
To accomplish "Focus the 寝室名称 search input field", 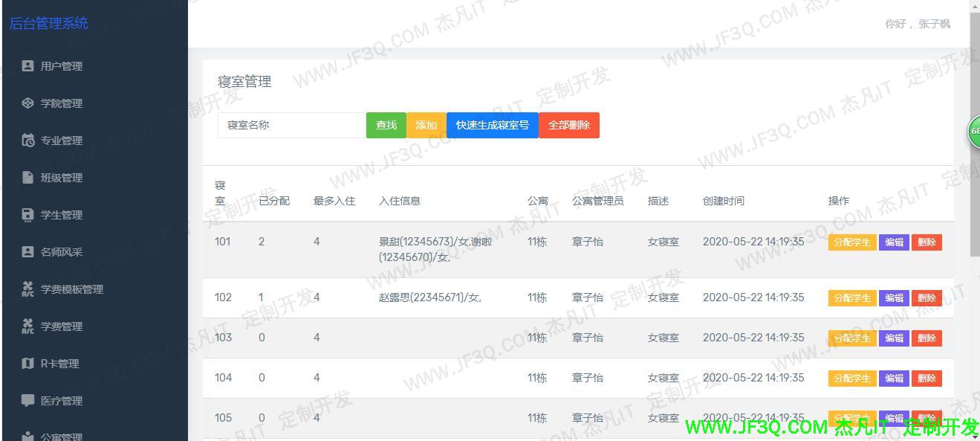I will 291,125.
